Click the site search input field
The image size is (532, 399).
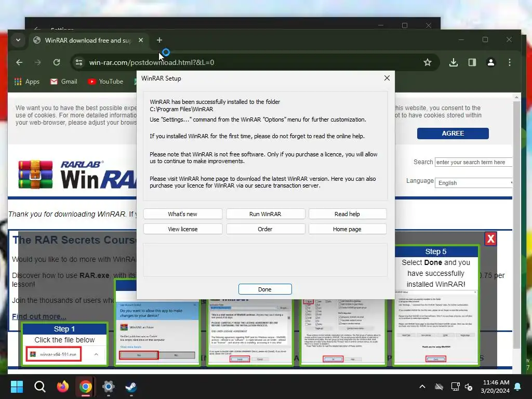(x=473, y=162)
